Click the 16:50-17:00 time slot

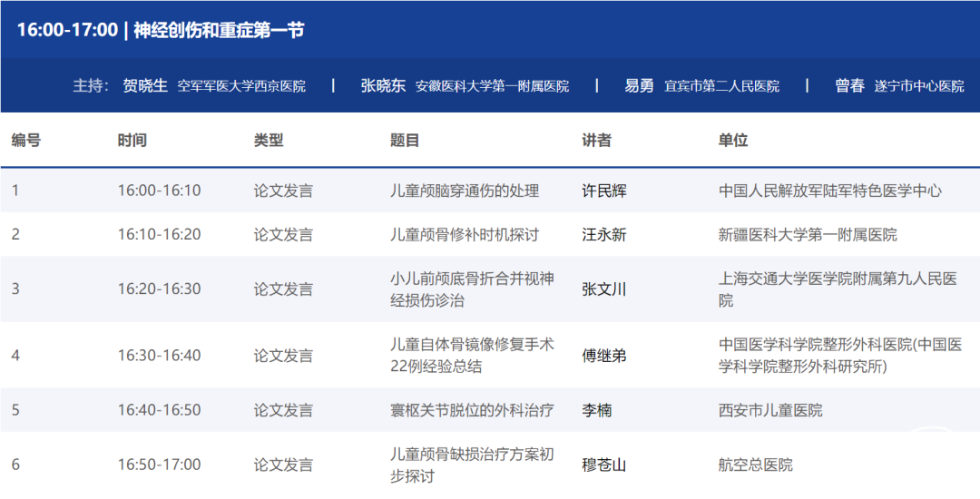pos(159,465)
